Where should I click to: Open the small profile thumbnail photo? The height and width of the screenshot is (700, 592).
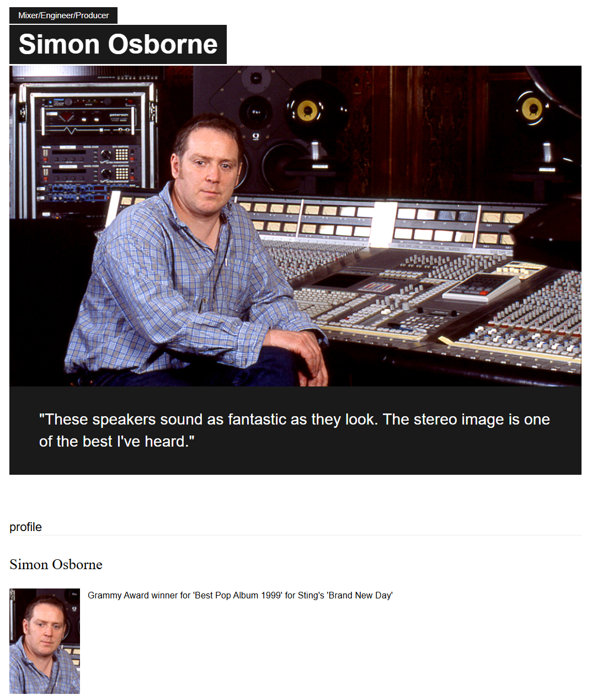(45, 641)
